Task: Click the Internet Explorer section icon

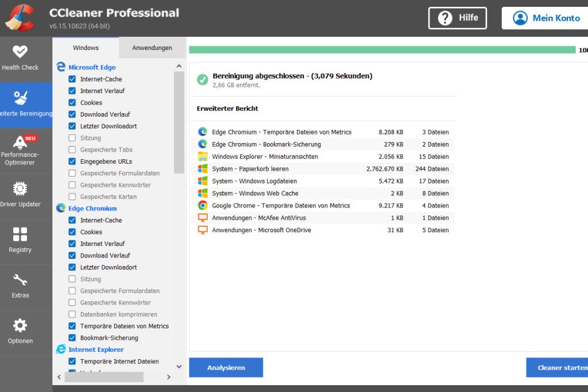Action: point(61,349)
